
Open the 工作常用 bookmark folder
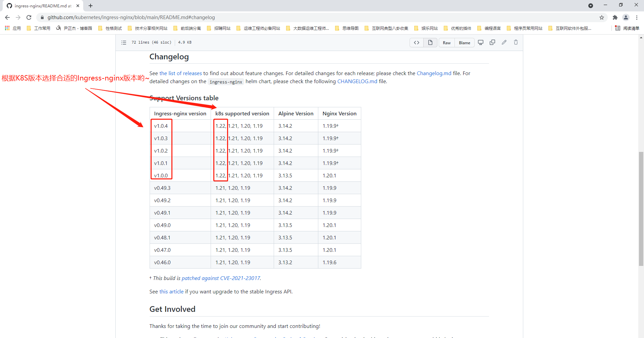39,29
